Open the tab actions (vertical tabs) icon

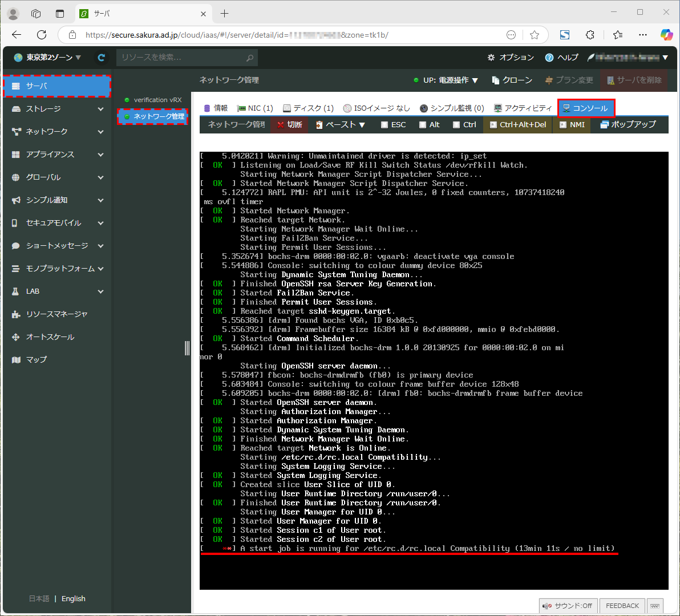click(60, 14)
